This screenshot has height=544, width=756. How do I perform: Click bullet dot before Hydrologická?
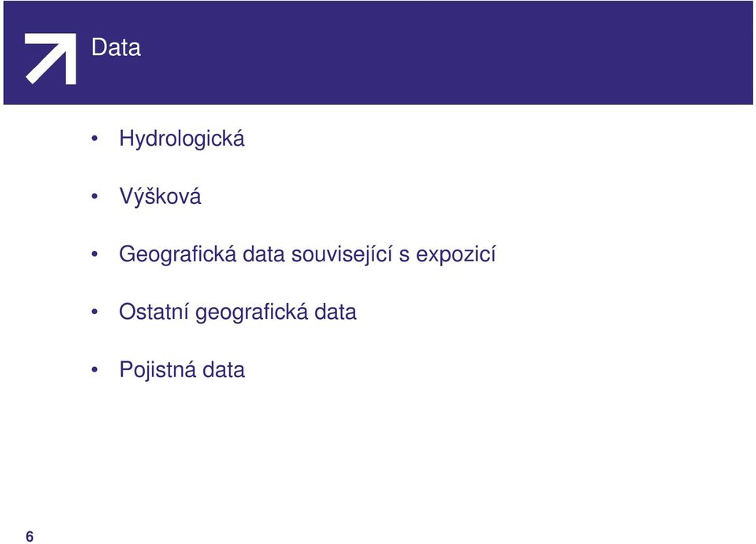click(x=94, y=139)
